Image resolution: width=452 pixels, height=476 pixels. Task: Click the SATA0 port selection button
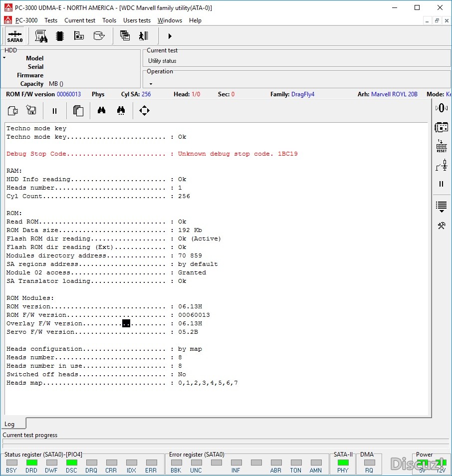[x=14, y=36]
